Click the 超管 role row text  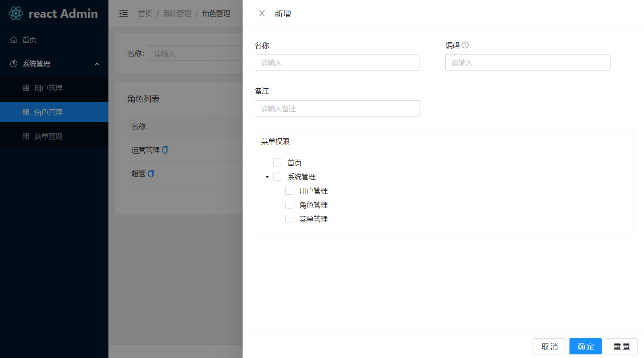click(138, 173)
